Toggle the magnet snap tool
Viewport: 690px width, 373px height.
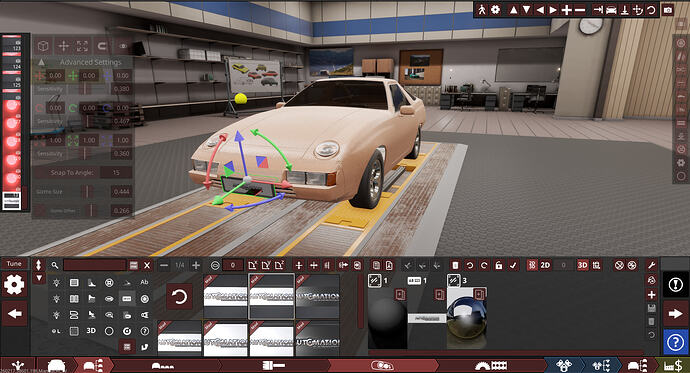[x=102, y=45]
